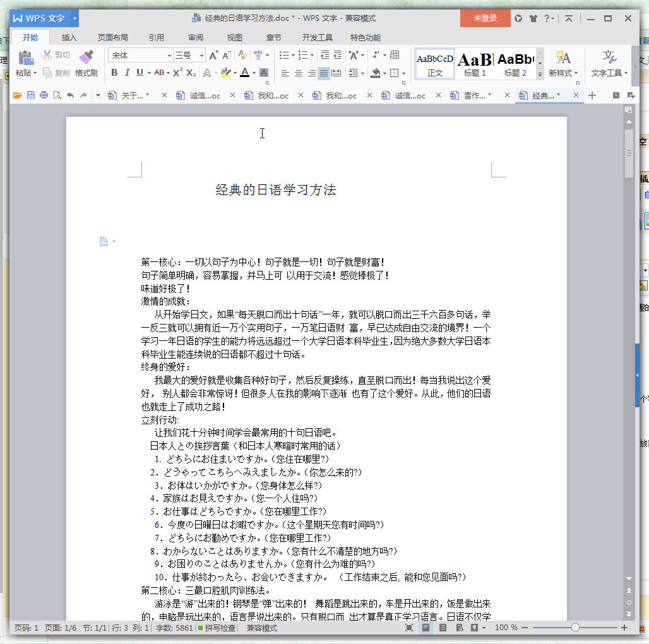
Task: Click the 新样式 button
Action: (x=563, y=64)
